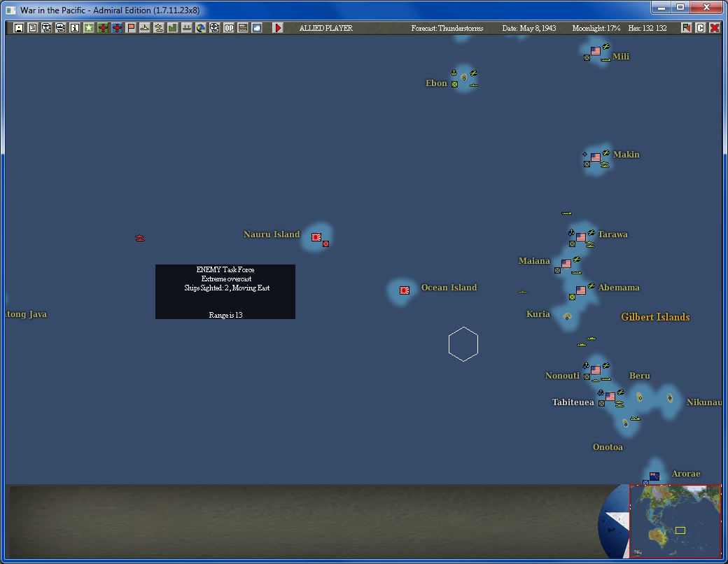Click the double yellow ships toolbar icon
This screenshot has height=564, width=728.
[x=158, y=28]
